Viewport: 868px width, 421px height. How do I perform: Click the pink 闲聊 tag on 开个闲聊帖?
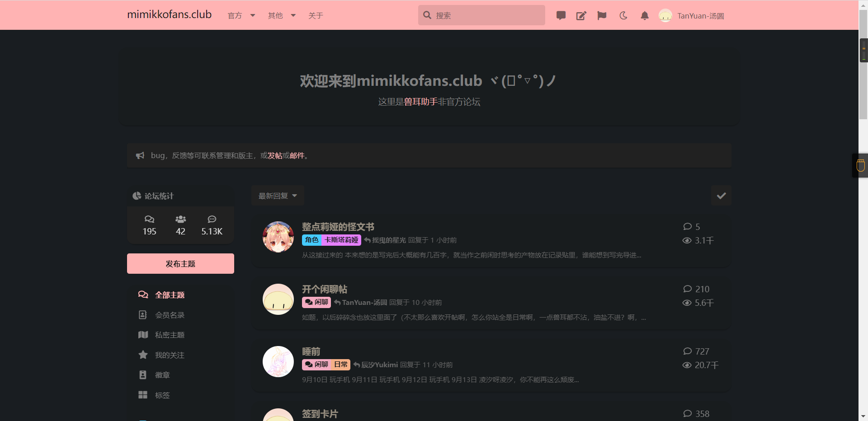(316, 302)
